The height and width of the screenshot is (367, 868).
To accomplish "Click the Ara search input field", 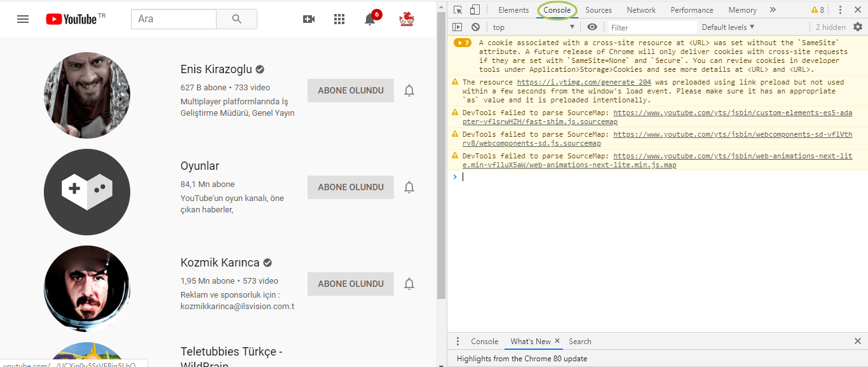I will (x=173, y=19).
